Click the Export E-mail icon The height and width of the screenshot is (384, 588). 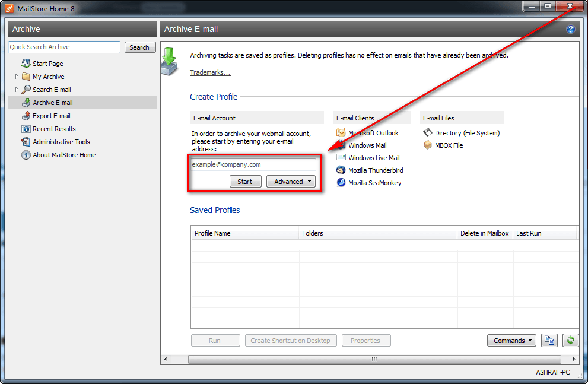point(26,116)
